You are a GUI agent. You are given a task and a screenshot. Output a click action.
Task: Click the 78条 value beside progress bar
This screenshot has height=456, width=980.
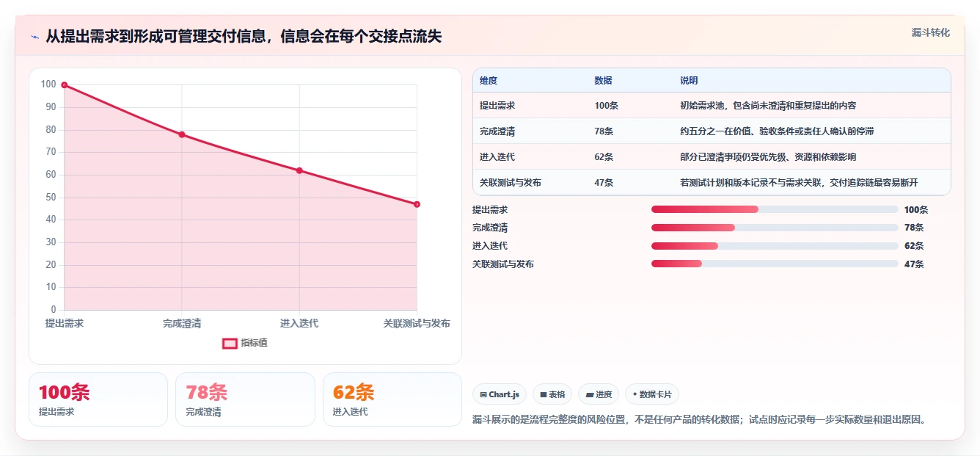pos(914,228)
